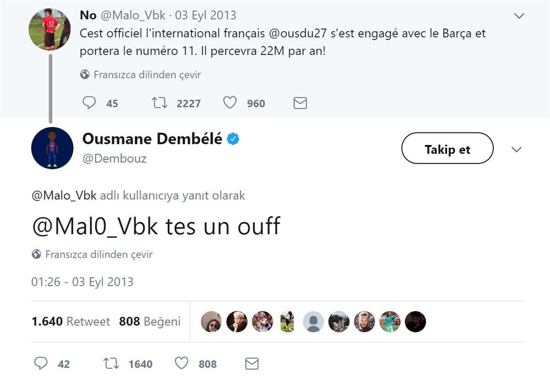Open Ousmane Dembélé's profile avatar

(x=52, y=148)
